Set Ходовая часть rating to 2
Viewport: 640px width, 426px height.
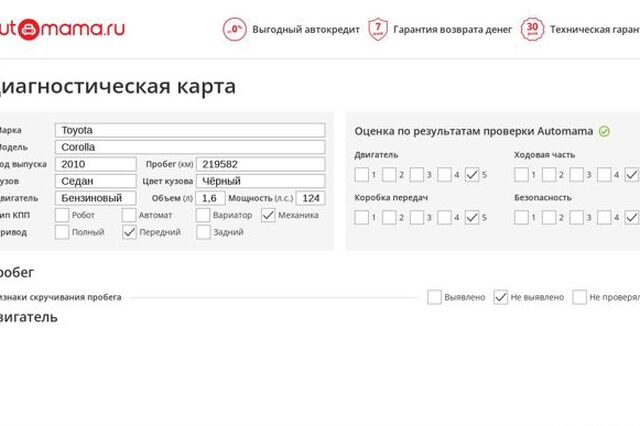pyautogui.click(x=549, y=175)
